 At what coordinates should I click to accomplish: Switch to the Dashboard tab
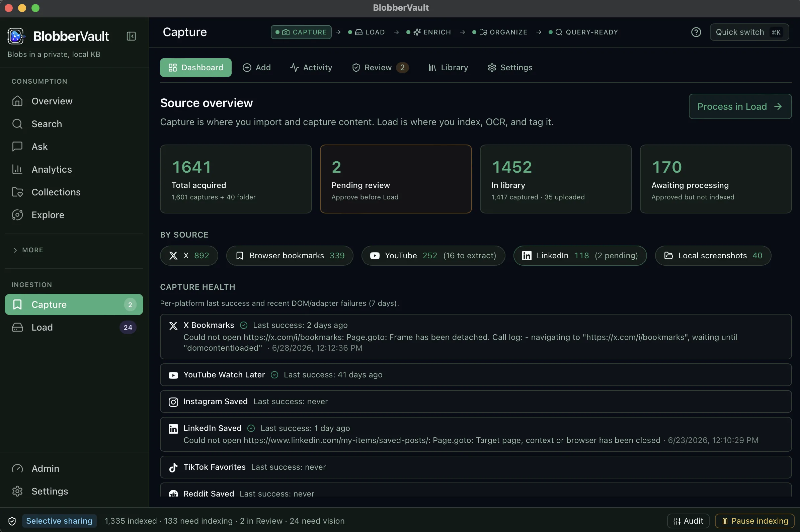click(196, 68)
